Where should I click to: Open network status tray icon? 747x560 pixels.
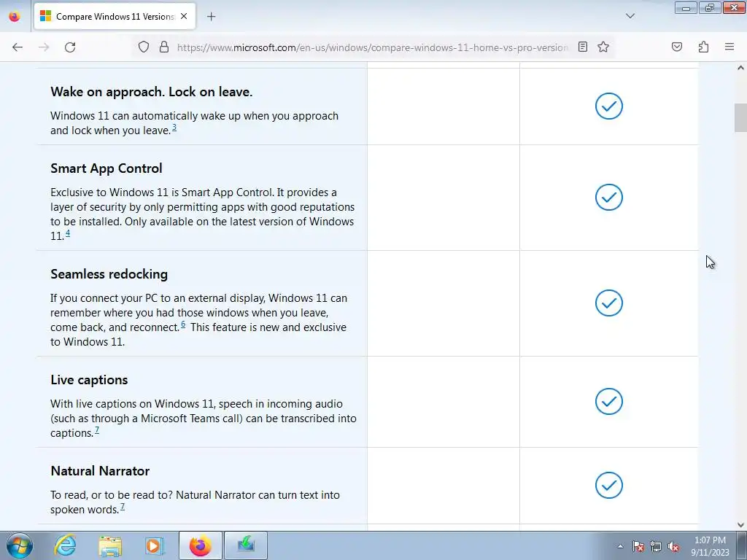coord(656,546)
